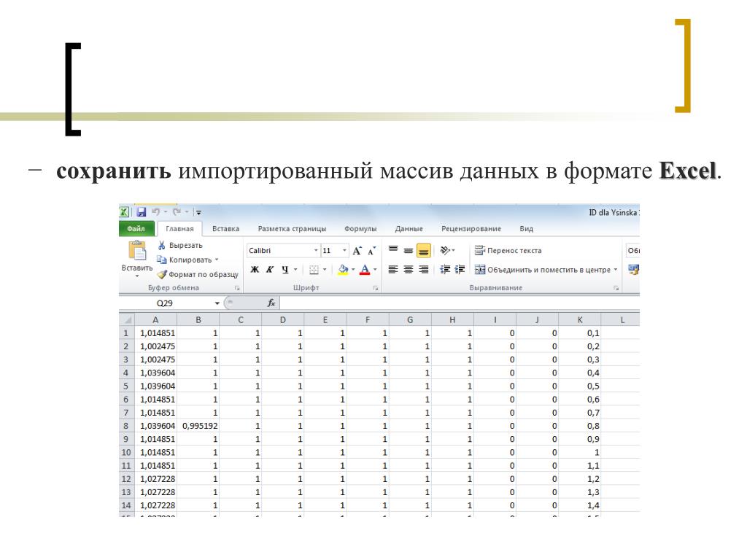Click the Redo arrow icon
This screenshot has width=747, height=560.
tap(177, 212)
